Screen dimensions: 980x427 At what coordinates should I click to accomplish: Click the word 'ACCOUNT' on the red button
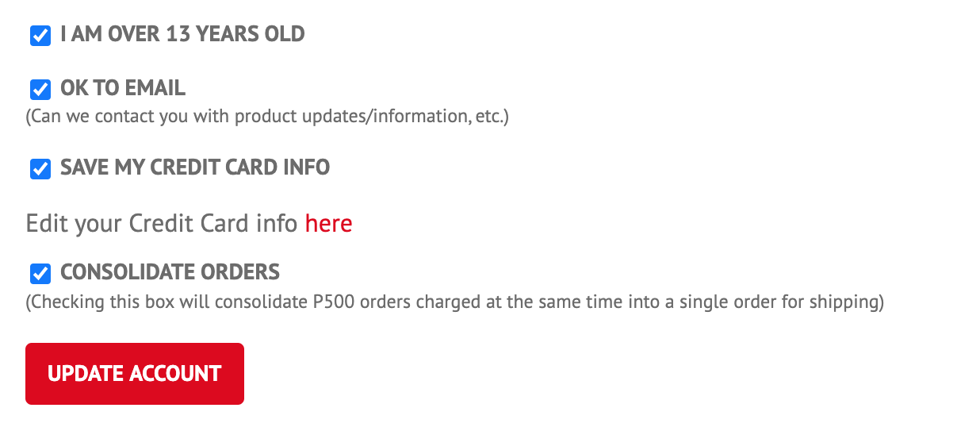[x=175, y=374]
